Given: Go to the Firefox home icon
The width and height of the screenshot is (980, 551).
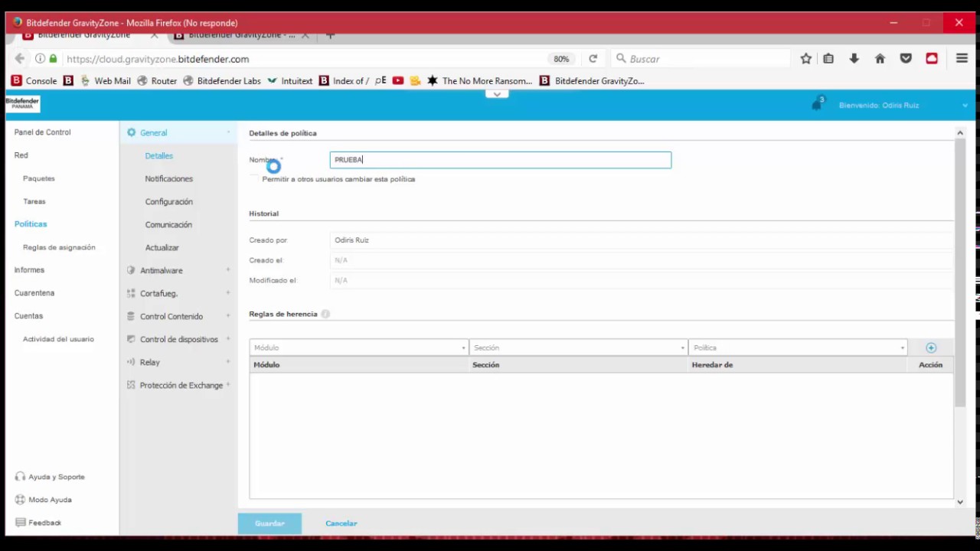Looking at the screenshot, I should (x=880, y=59).
